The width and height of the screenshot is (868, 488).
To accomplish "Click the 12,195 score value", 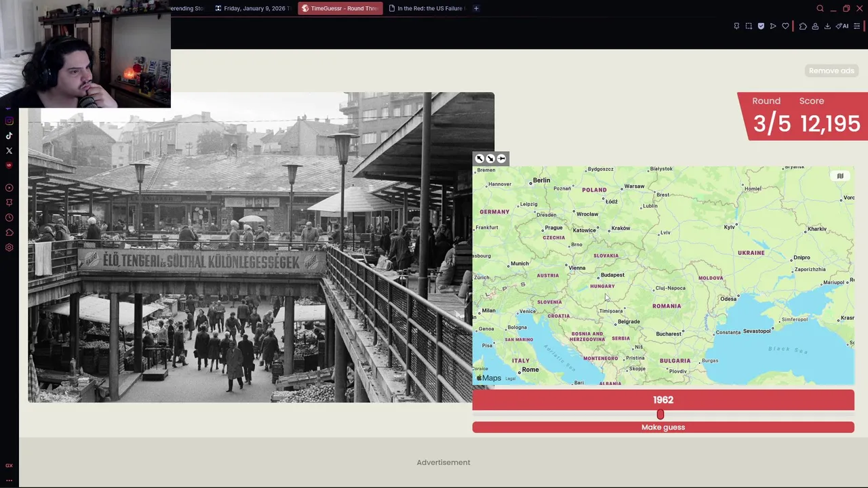I will coord(830,123).
